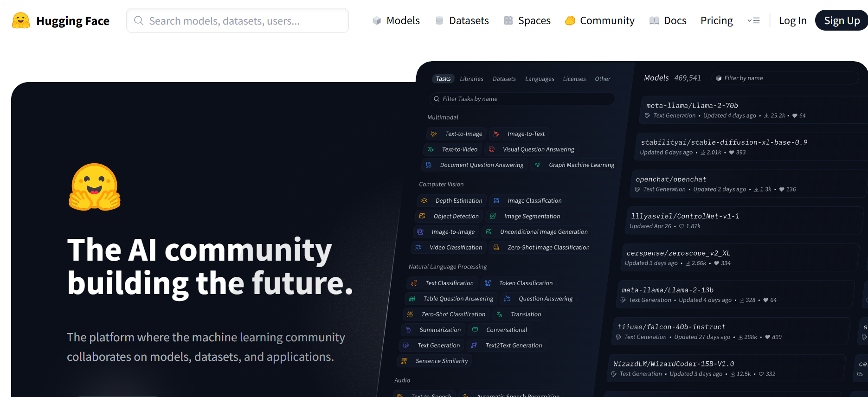
Task: Open Models in the top navigation
Action: (396, 20)
